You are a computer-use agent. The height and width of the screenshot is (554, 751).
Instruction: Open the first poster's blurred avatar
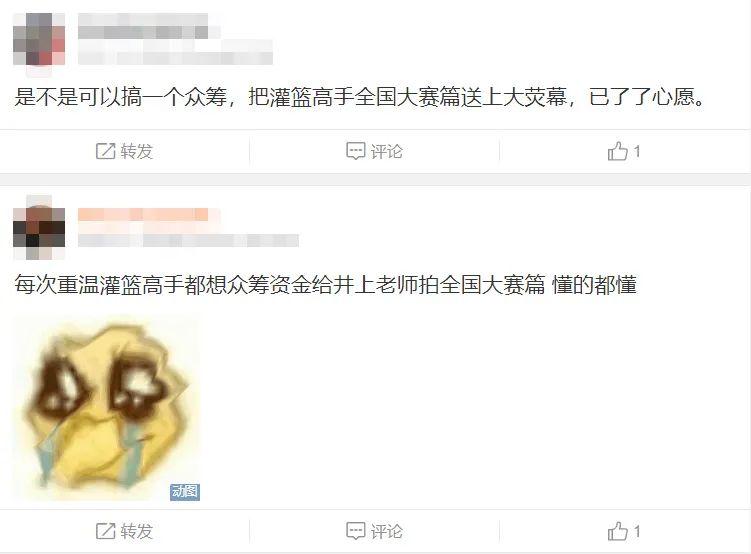pyautogui.click(x=39, y=39)
